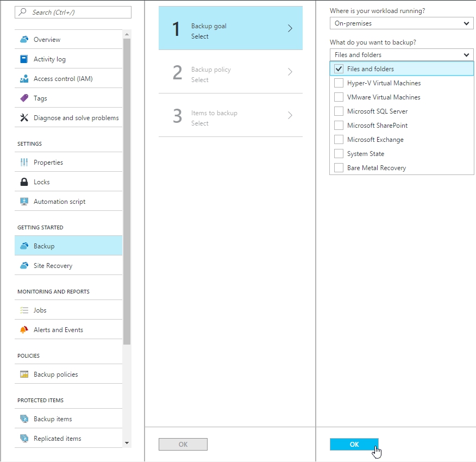Select Backup policies menu item
476x462 pixels.
tap(55, 374)
